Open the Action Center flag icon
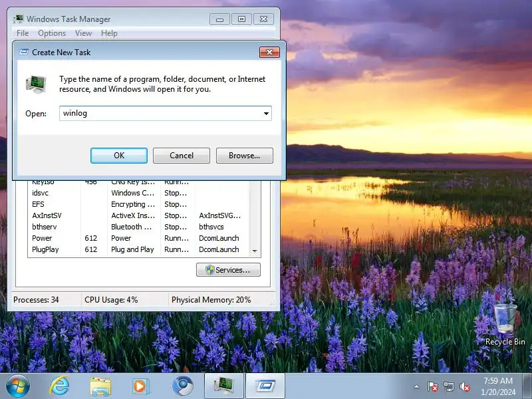 pyautogui.click(x=433, y=386)
